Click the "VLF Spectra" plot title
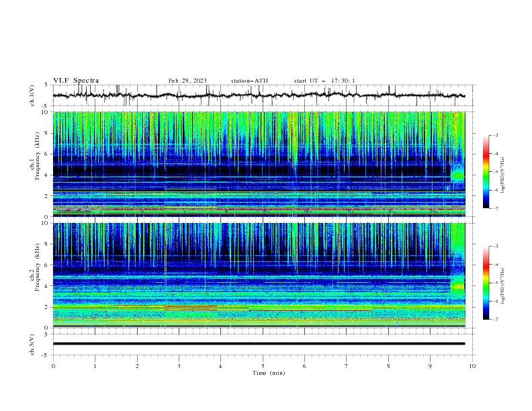 pyautogui.click(x=76, y=81)
